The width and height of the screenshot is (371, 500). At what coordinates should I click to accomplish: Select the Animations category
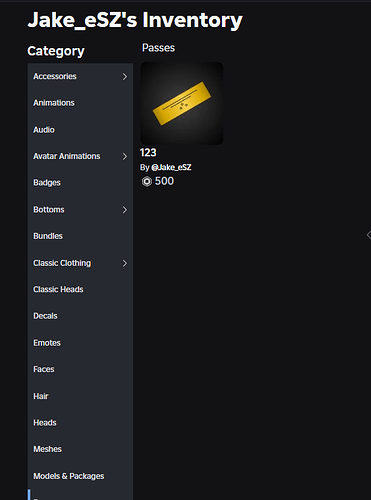[x=80, y=103]
